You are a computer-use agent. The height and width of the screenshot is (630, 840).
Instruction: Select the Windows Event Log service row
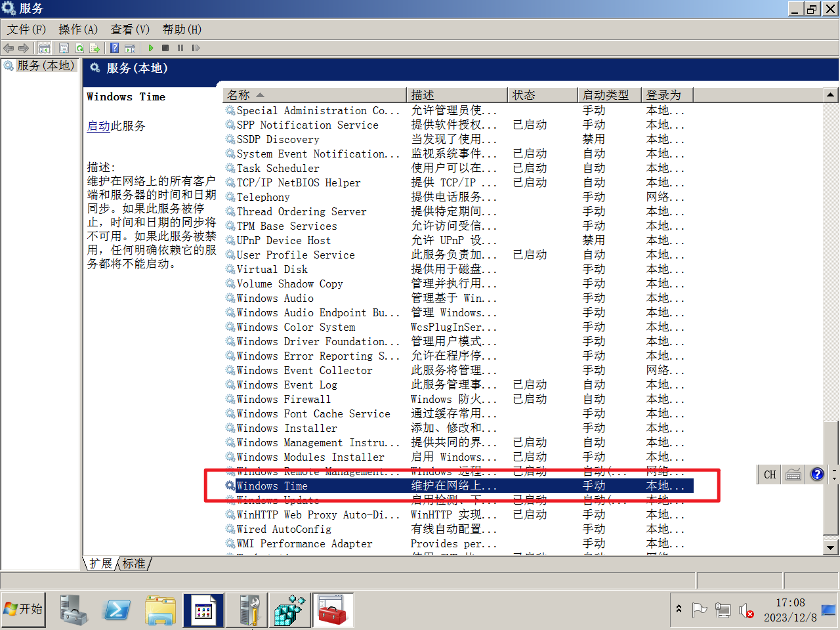pos(458,385)
